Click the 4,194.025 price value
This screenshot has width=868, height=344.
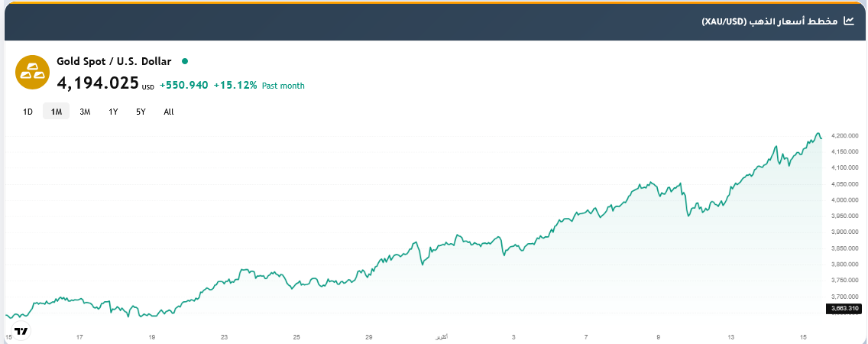click(x=98, y=83)
